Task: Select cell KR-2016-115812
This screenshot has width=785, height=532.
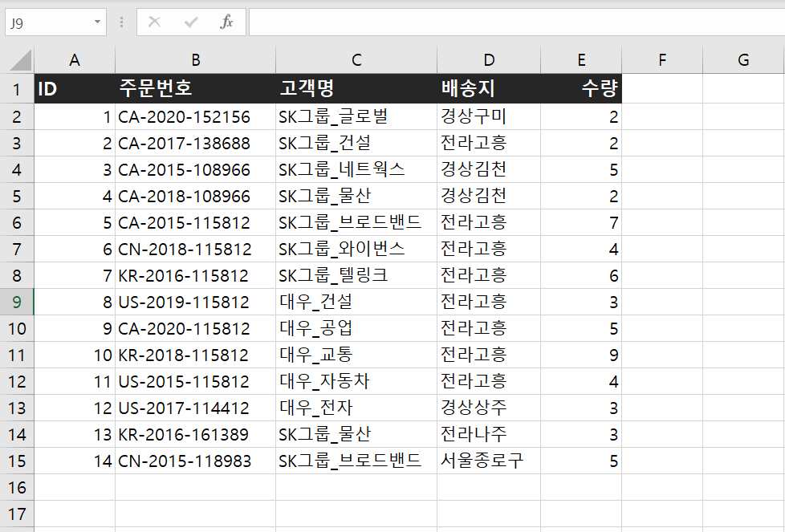Action: [196, 276]
